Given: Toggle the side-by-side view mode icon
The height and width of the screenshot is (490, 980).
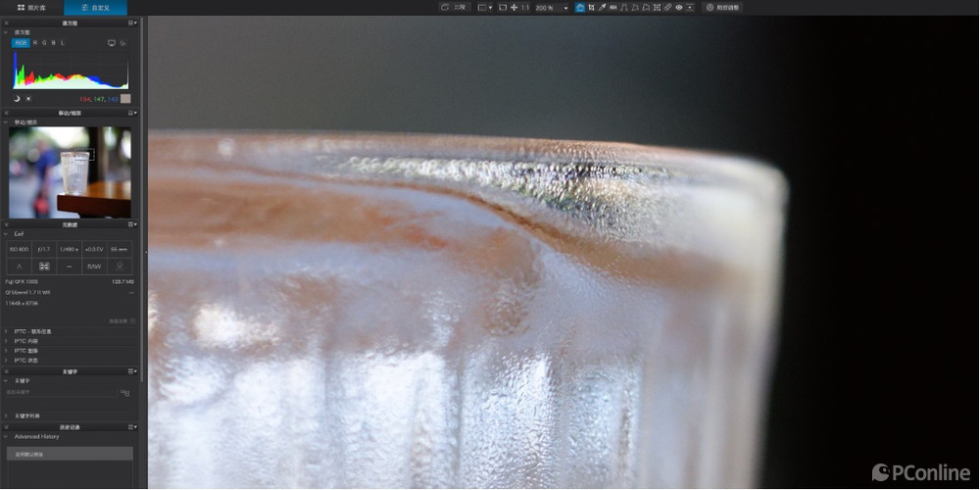Looking at the screenshot, I should point(482,8).
